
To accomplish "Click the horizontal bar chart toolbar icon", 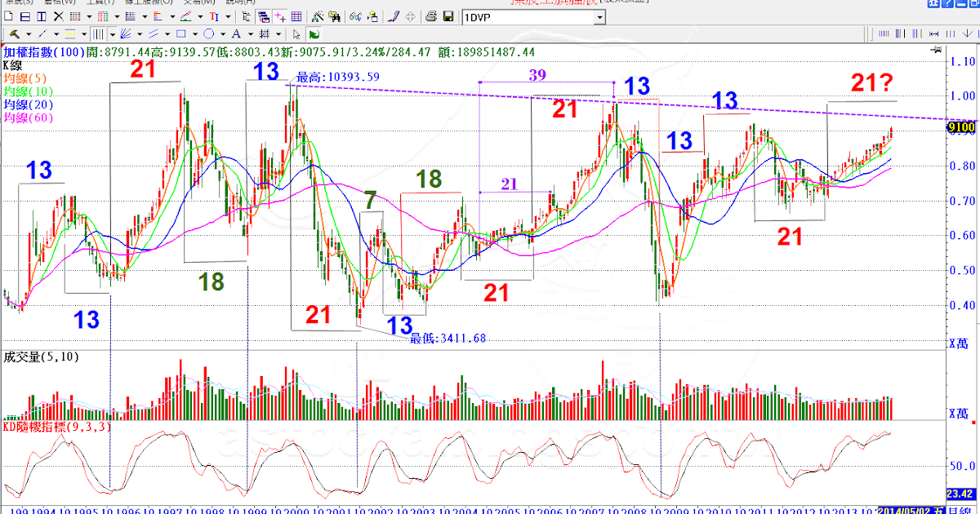I will click(158, 16).
